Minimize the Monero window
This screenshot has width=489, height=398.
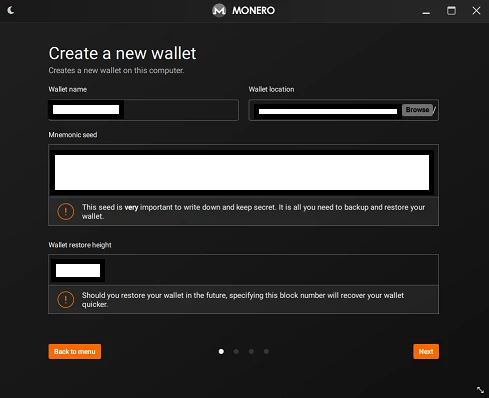click(426, 13)
